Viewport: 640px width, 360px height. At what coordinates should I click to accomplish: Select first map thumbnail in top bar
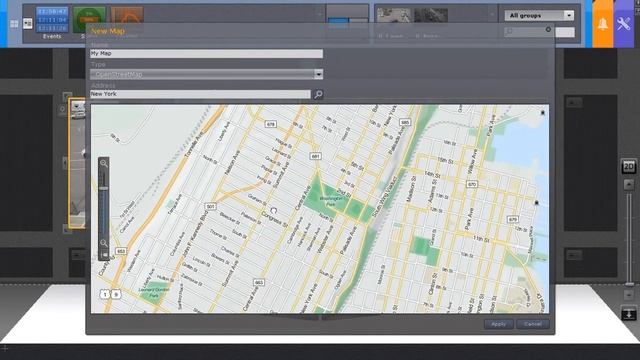click(x=394, y=16)
